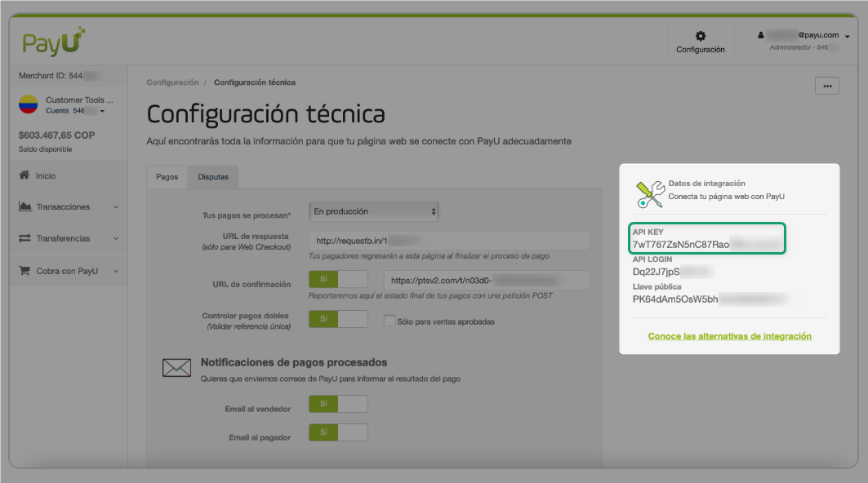The height and width of the screenshot is (483, 868).
Task: Click the Colombia flag account icon
Action: [29, 104]
